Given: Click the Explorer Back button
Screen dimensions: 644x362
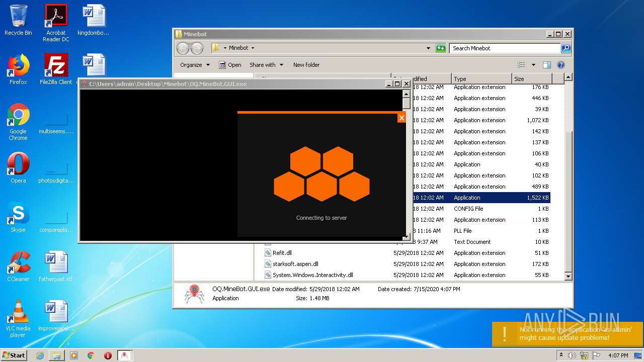Looking at the screenshot, I should pyautogui.click(x=183, y=48).
